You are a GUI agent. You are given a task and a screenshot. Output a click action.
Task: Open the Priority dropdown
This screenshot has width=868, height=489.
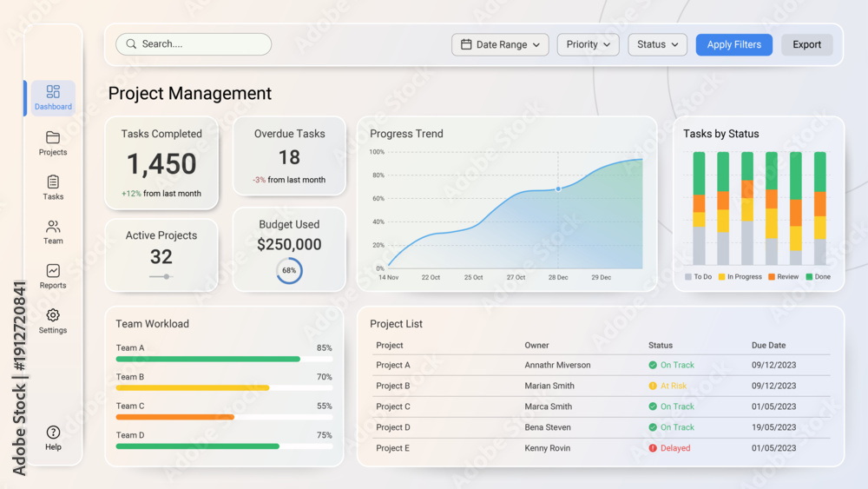[588, 44]
